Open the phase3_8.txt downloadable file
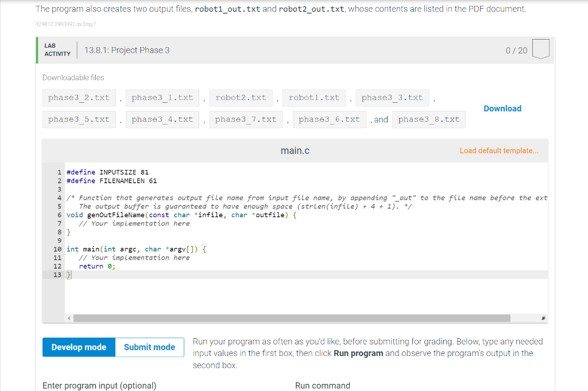 tap(430, 119)
